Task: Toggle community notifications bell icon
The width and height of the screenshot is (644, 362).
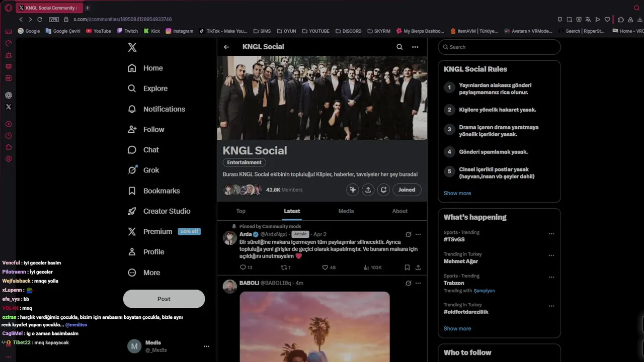Action: coord(384,190)
